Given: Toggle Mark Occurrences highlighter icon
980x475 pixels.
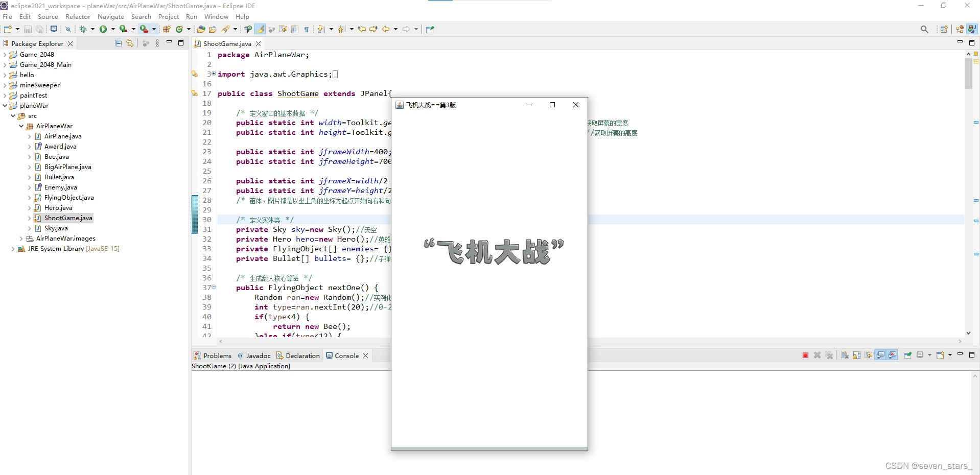Looking at the screenshot, I should tap(260, 29).
